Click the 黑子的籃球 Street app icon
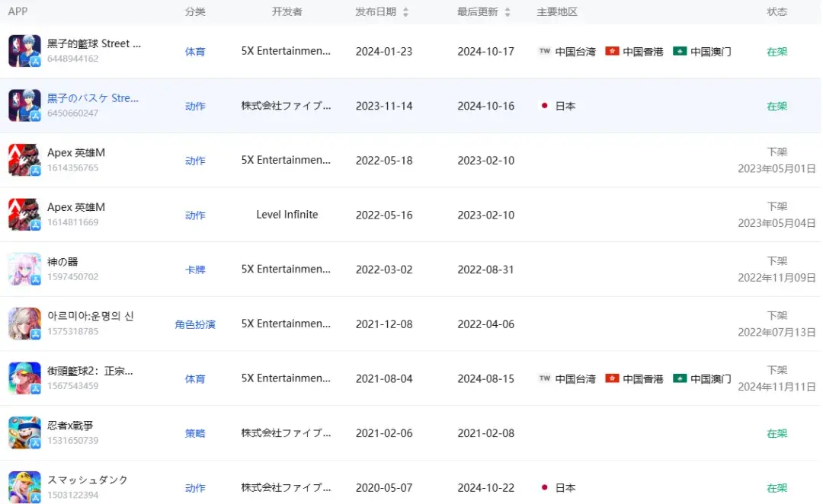823x504 pixels. 24,52
